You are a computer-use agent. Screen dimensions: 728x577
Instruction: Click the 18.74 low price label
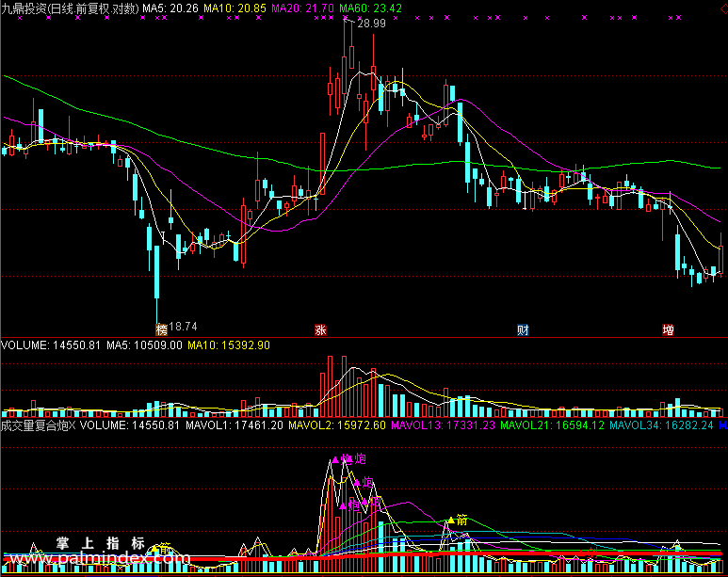click(183, 327)
